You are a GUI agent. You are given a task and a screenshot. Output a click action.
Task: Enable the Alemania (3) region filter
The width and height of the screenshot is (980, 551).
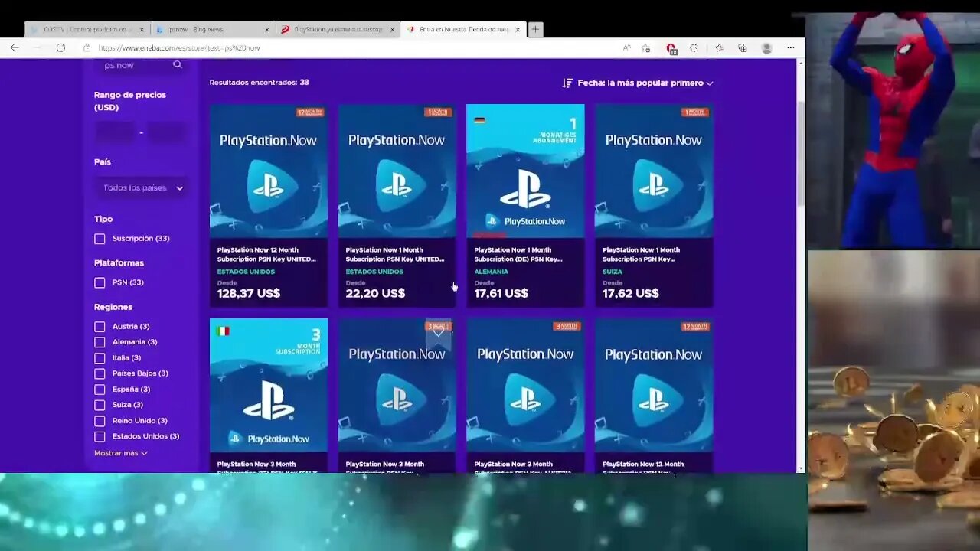pos(100,342)
